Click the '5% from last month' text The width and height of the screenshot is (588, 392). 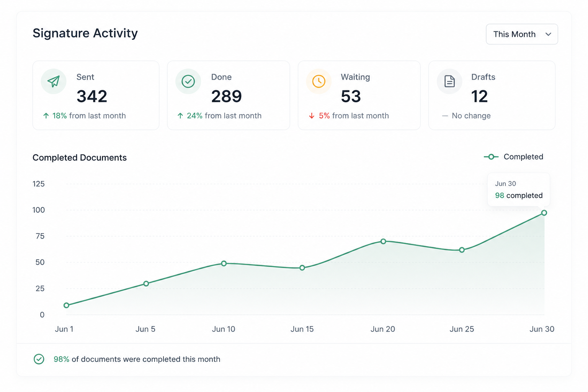point(354,116)
